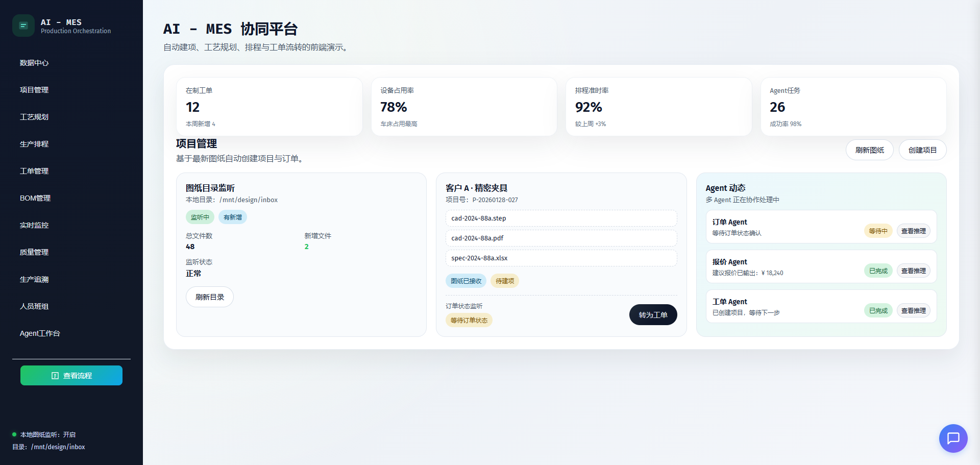
Task: View reasoning for 订单 Agent
Action: (x=913, y=231)
